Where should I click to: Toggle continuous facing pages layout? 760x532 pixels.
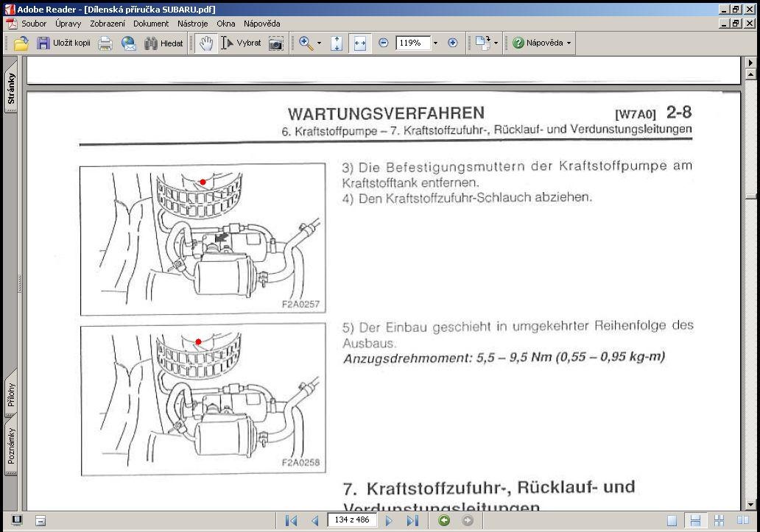click(x=719, y=520)
